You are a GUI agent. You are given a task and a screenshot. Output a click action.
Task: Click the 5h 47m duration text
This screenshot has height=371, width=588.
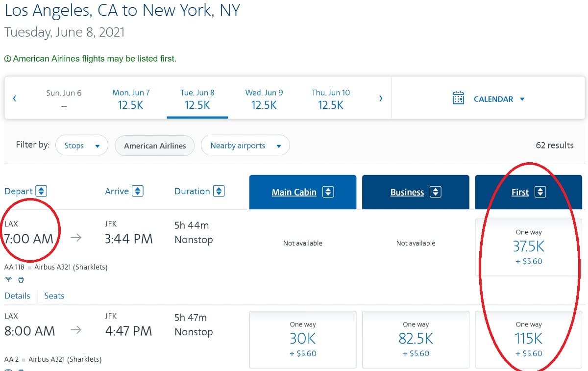191,318
